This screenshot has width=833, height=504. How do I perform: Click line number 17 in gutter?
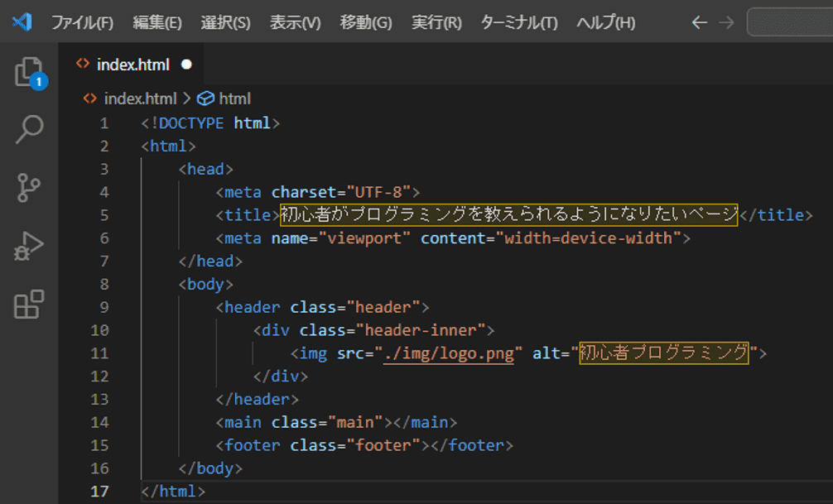coord(99,492)
